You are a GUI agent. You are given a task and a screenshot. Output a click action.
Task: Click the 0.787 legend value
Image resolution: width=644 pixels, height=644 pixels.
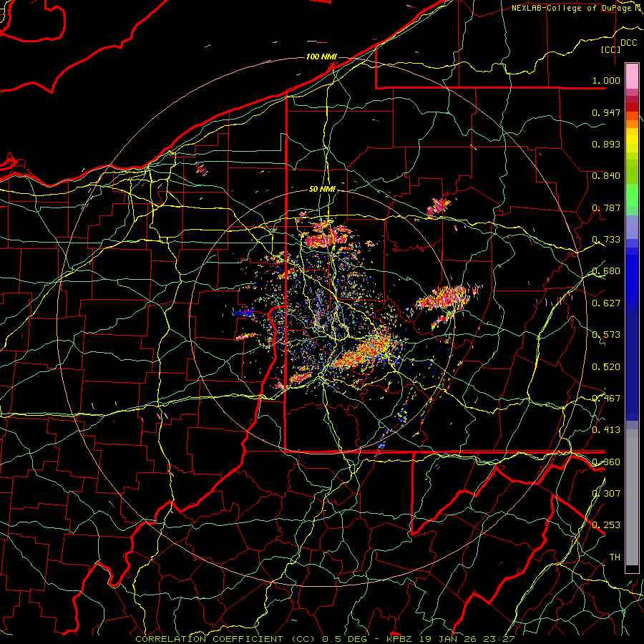pos(606,208)
